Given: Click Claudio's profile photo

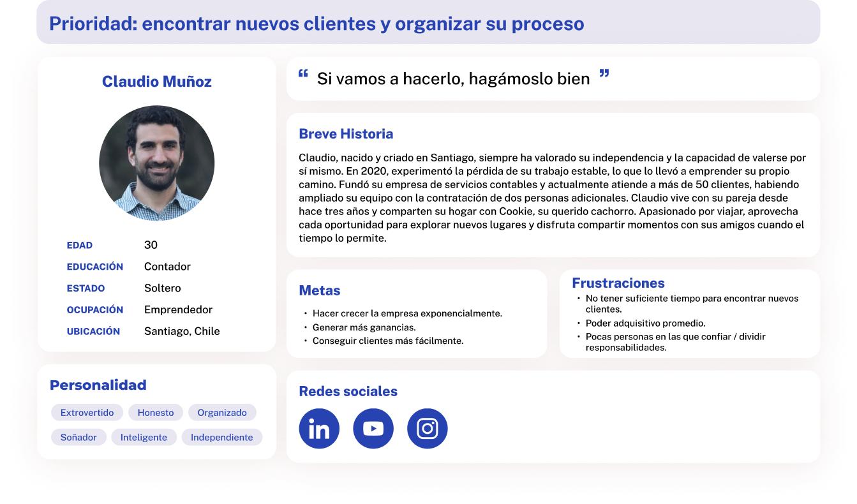Looking at the screenshot, I should click(x=156, y=163).
